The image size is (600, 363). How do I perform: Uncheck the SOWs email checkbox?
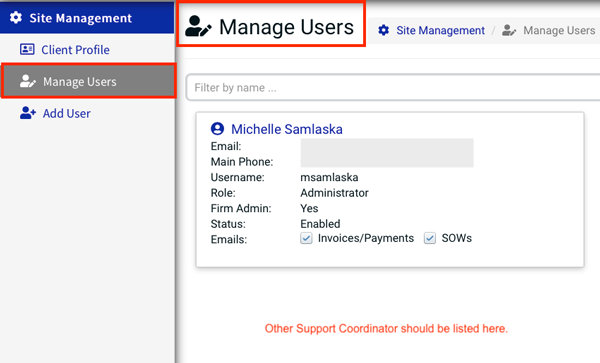click(430, 238)
